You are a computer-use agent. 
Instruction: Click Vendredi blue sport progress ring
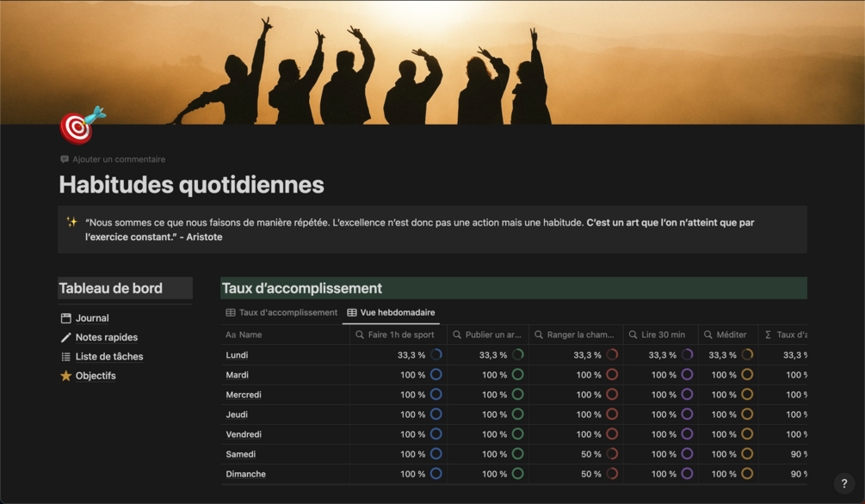[436, 434]
